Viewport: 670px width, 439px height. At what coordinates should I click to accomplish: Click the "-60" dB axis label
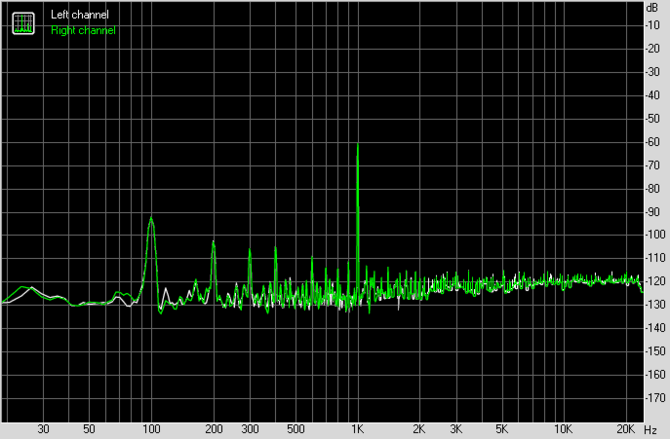point(654,141)
